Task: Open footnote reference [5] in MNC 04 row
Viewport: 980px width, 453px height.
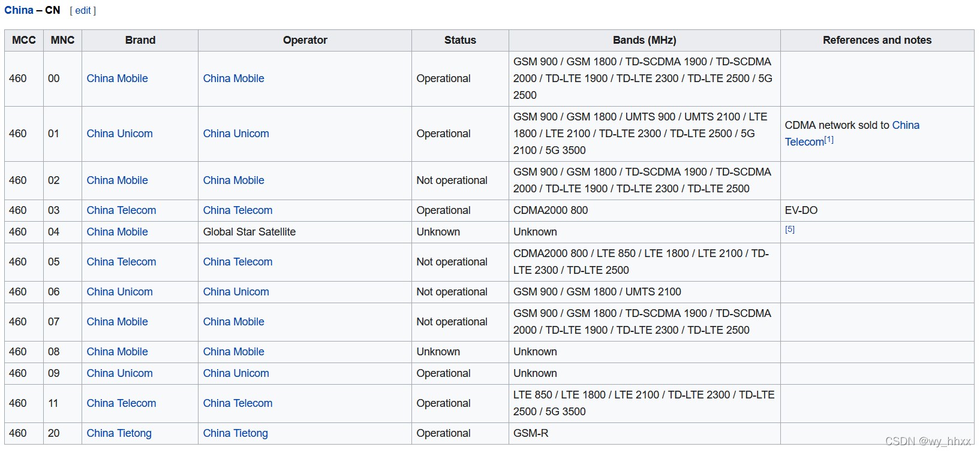Action: coord(790,229)
